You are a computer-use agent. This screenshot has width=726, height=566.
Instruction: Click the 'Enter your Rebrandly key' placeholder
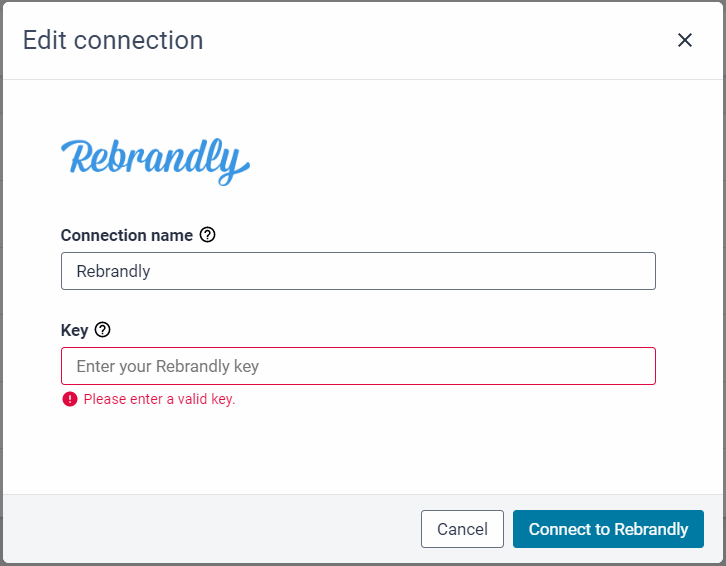tap(168, 366)
